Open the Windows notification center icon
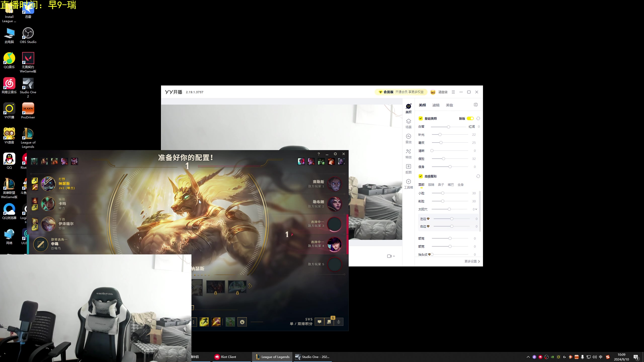 [x=636, y=357]
